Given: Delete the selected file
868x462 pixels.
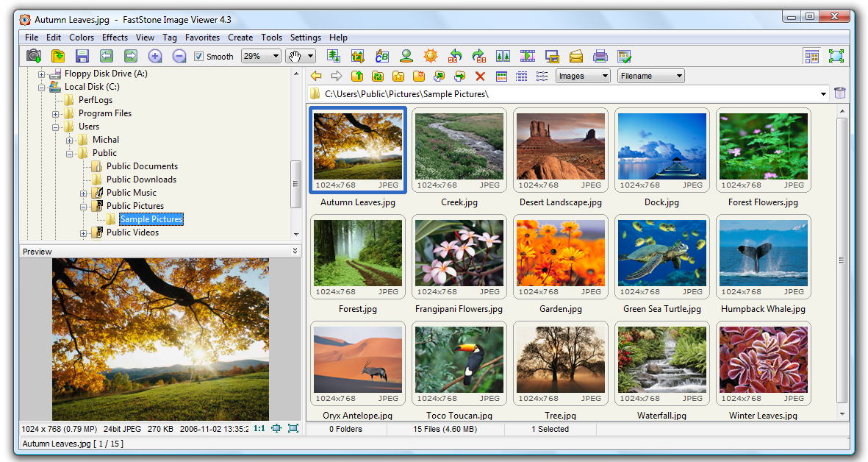Looking at the screenshot, I should point(481,76).
